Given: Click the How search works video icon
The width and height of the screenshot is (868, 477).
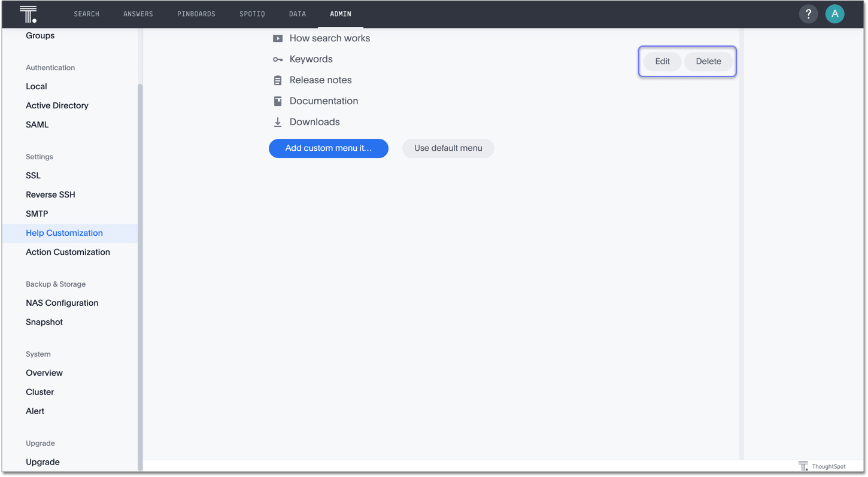Looking at the screenshot, I should tap(278, 38).
